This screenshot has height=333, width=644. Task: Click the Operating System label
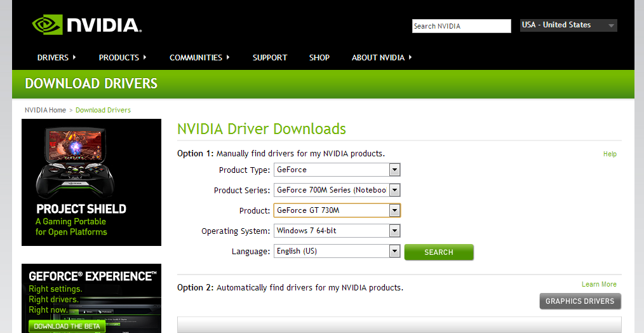pos(236,231)
